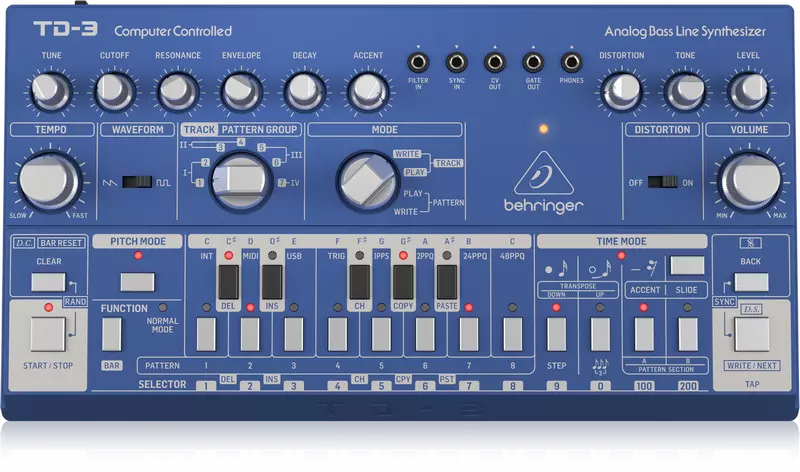Click the FILTER IN jack
This screenshot has width=800, height=472.
pyautogui.click(x=418, y=63)
